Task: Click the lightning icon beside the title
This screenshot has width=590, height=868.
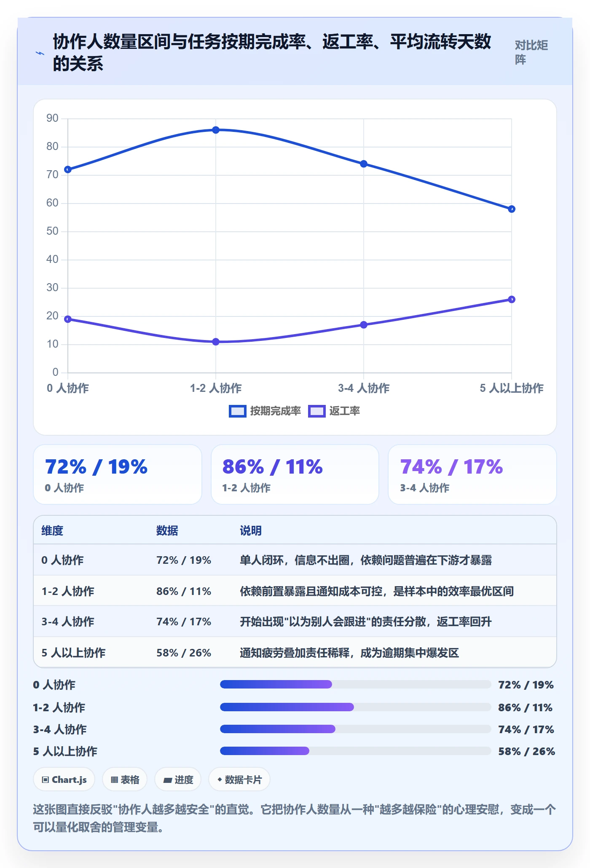Action: pyautogui.click(x=40, y=53)
